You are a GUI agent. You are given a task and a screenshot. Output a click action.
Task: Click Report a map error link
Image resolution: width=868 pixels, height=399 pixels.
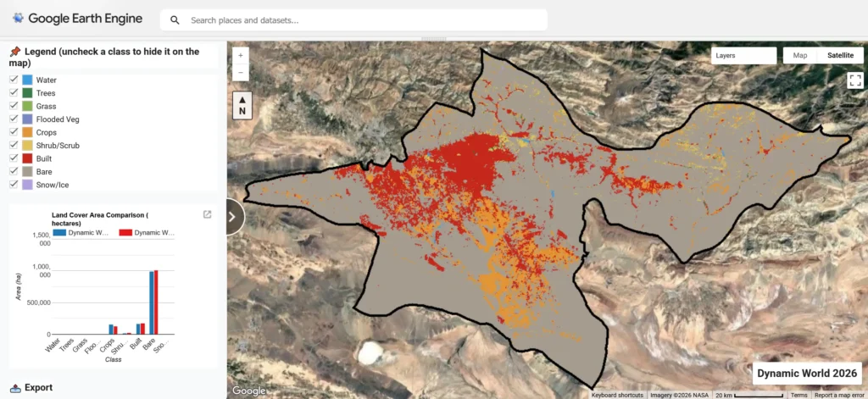[x=839, y=395]
